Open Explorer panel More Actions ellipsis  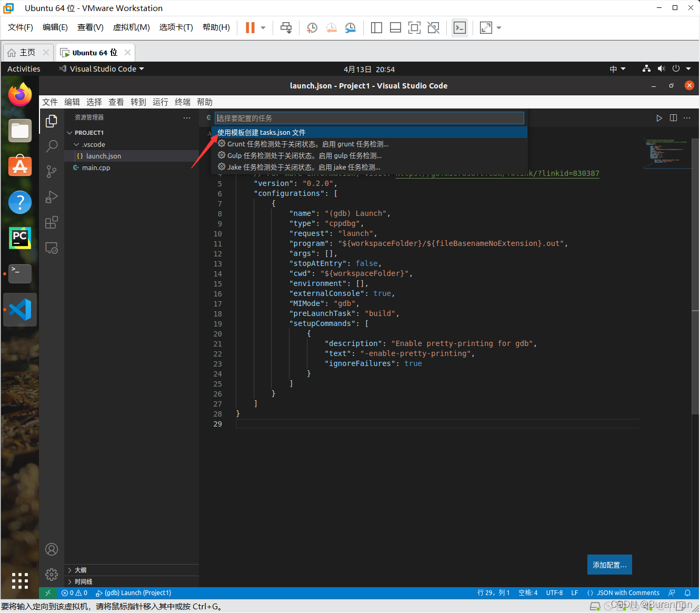tap(187, 117)
